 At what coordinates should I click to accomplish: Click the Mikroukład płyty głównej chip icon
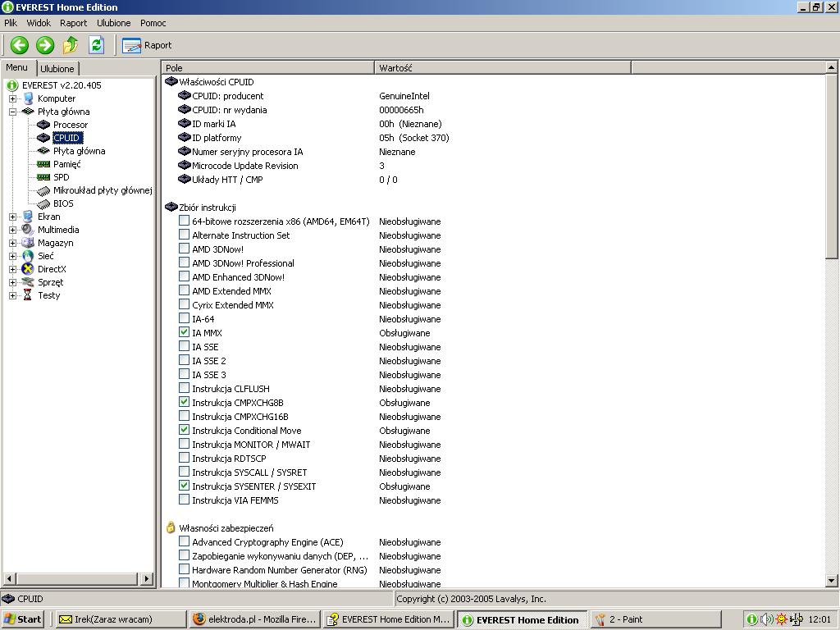43,190
